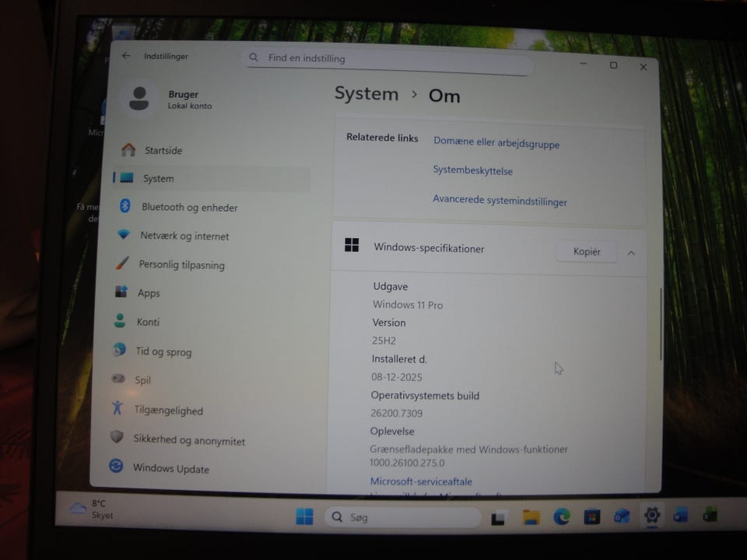Go back with the arrow in Indstillinger

126,56
